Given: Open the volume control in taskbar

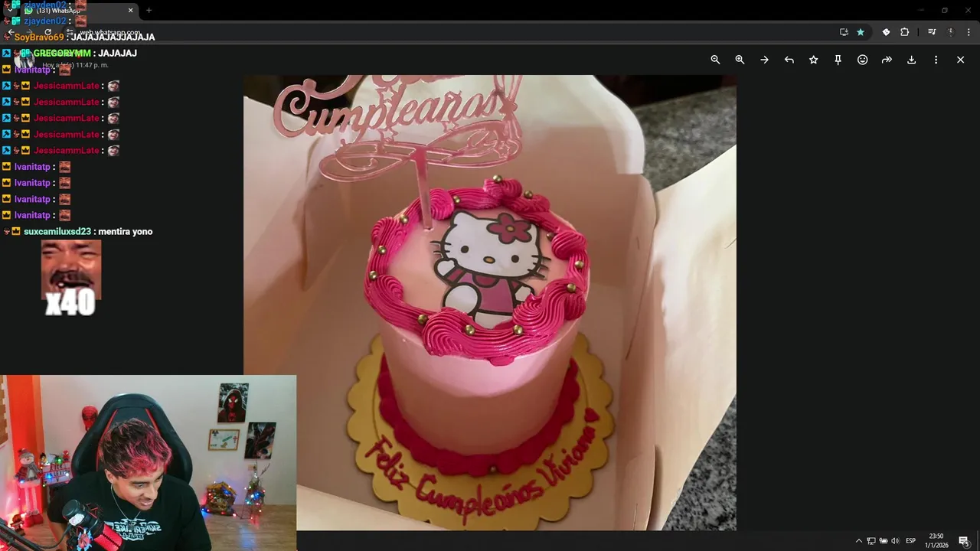Looking at the screenshot, I should point(895,541).
